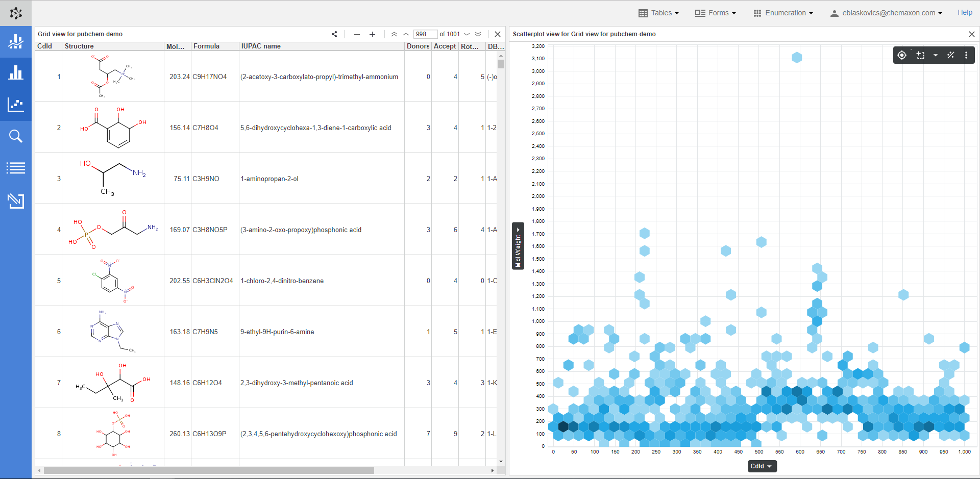Open the search magnifier in sidebar
The width and height of the screenshot is (980, 479).
click(x=16, y=136)
